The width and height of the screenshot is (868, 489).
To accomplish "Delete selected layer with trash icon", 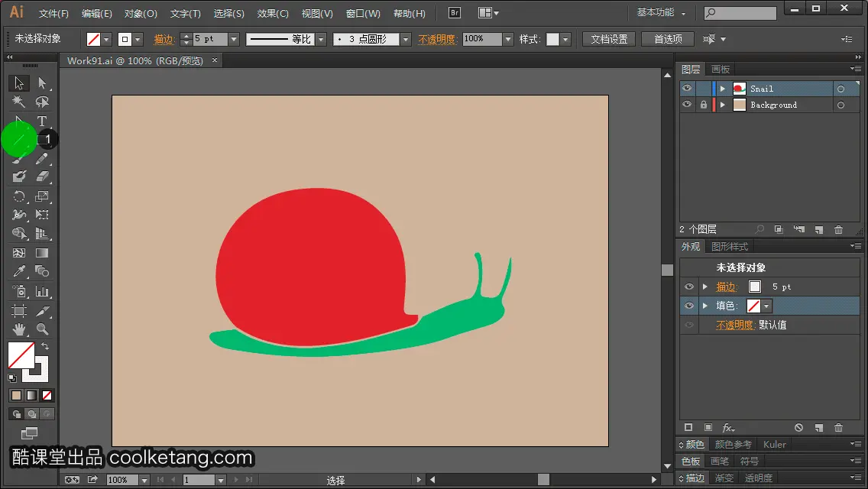I will click(839, 229).
